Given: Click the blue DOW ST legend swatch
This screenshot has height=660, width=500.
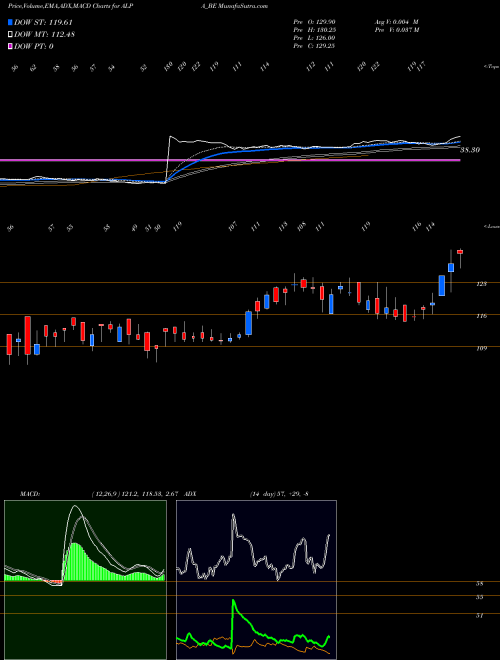Looking at the screenshot, I should click(x=10, y=23).
